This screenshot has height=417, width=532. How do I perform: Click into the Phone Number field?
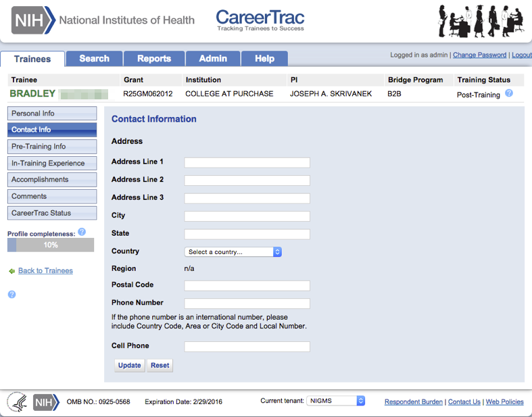click(x=247, y=303)
